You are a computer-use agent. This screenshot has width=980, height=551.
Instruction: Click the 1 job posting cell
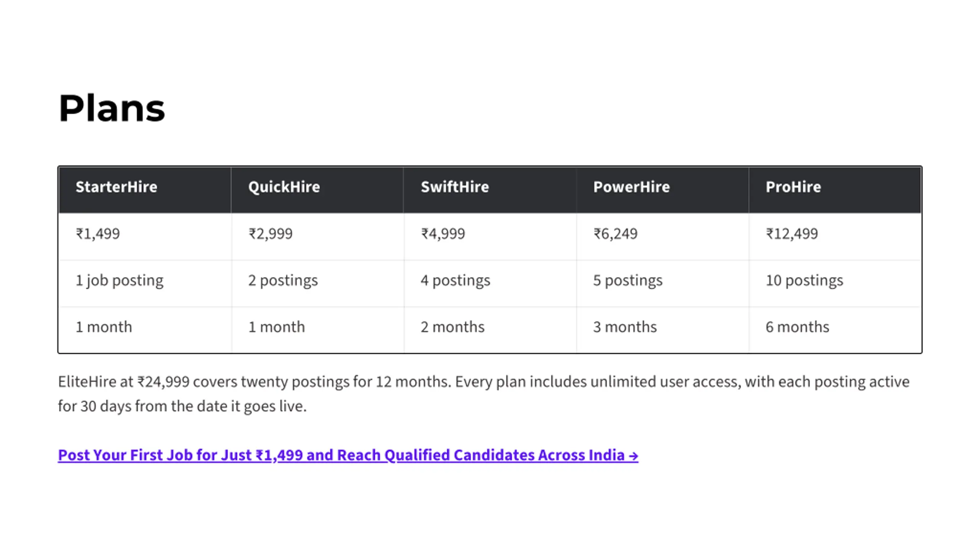145,283
